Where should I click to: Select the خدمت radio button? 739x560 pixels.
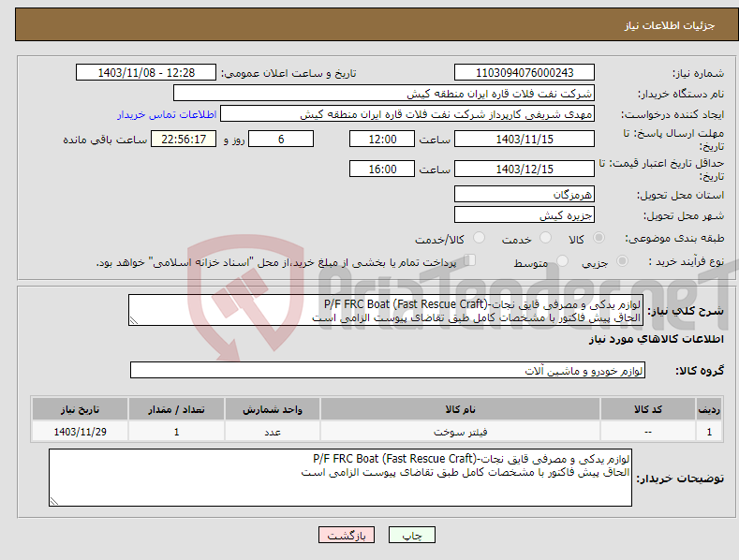pyautogui.click(x=545, y=238)
